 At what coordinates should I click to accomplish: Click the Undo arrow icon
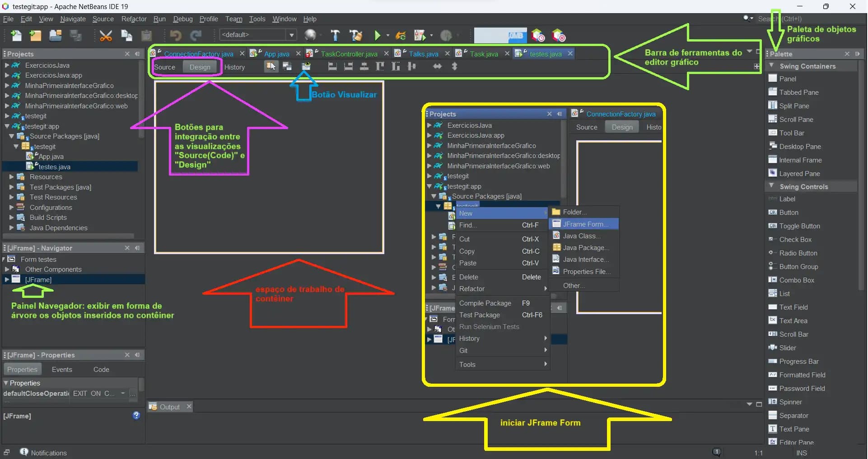(x=175, y=35)
